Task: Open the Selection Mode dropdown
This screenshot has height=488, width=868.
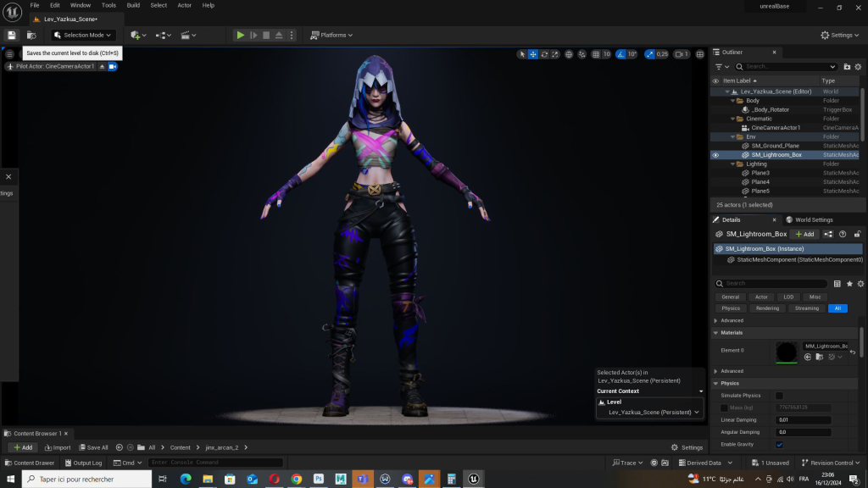Action: (x=82, y=35)
